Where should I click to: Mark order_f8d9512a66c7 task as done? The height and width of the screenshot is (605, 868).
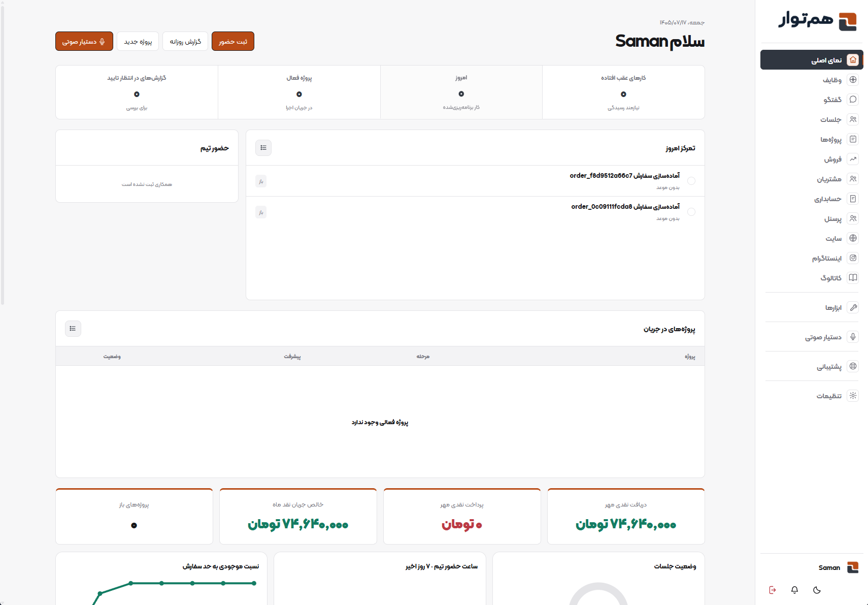(x=691, y=181)
